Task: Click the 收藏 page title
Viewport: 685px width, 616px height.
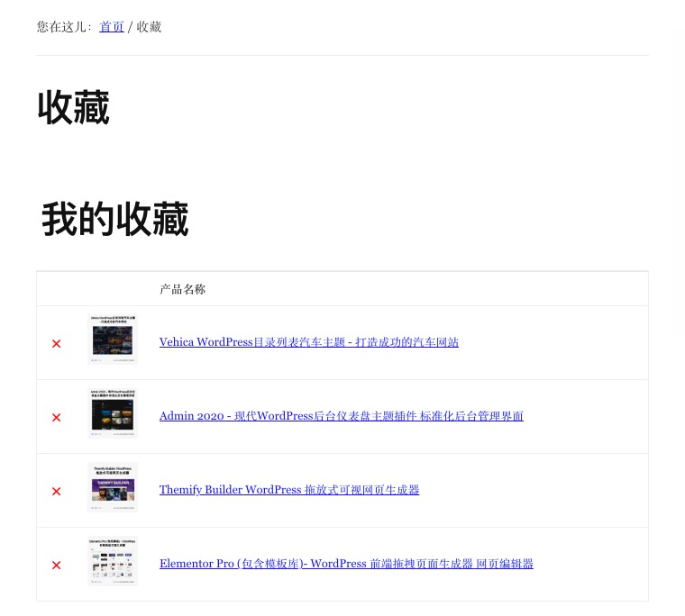Action: tap(73, 107)
